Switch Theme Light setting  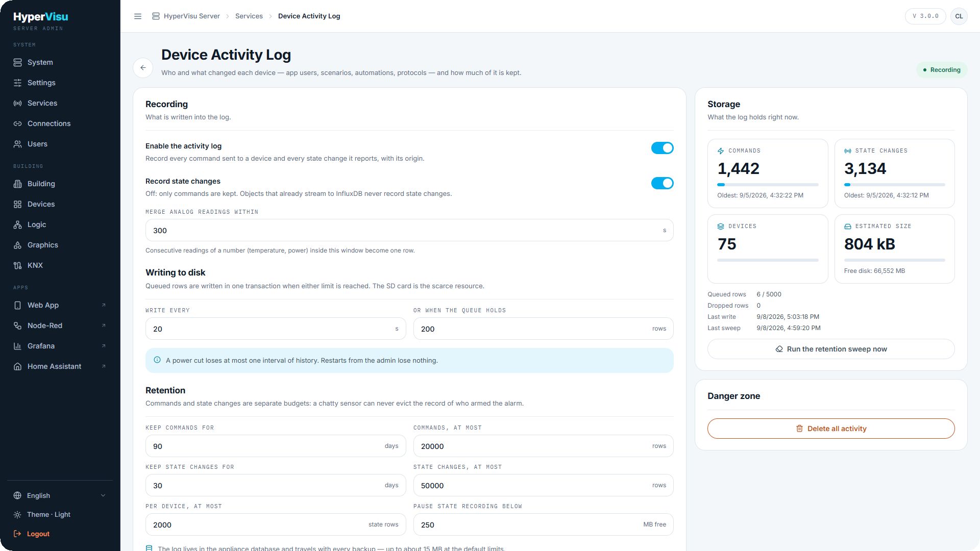pos(60,515)
